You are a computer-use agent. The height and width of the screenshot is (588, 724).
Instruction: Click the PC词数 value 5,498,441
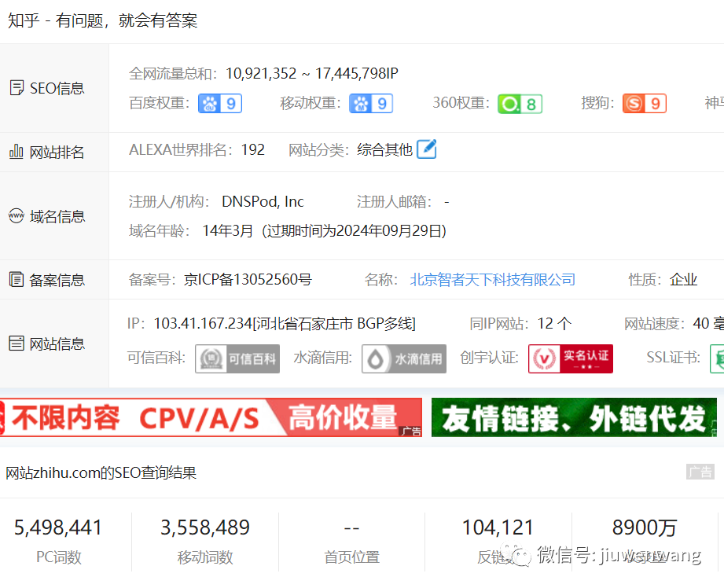pyautogui.click(x=57, y=527)
